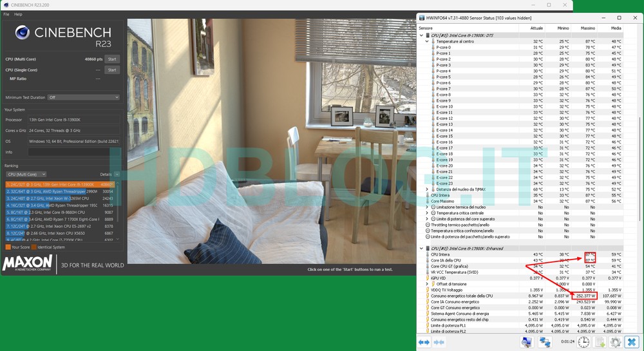The width and height of the screenshot is (644, 351).
Task: Toggle the ranking Details checkbox
Action: [117, 175]
